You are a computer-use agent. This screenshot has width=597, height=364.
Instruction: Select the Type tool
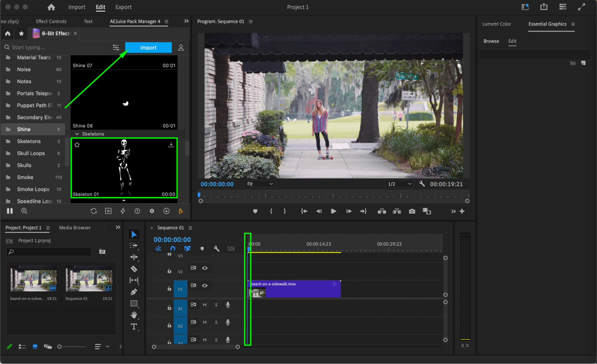coord(134,326)
